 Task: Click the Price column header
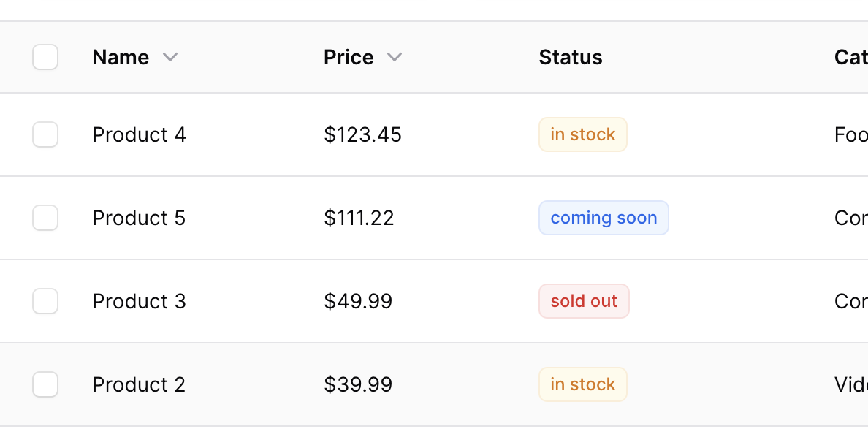(349, 57)
